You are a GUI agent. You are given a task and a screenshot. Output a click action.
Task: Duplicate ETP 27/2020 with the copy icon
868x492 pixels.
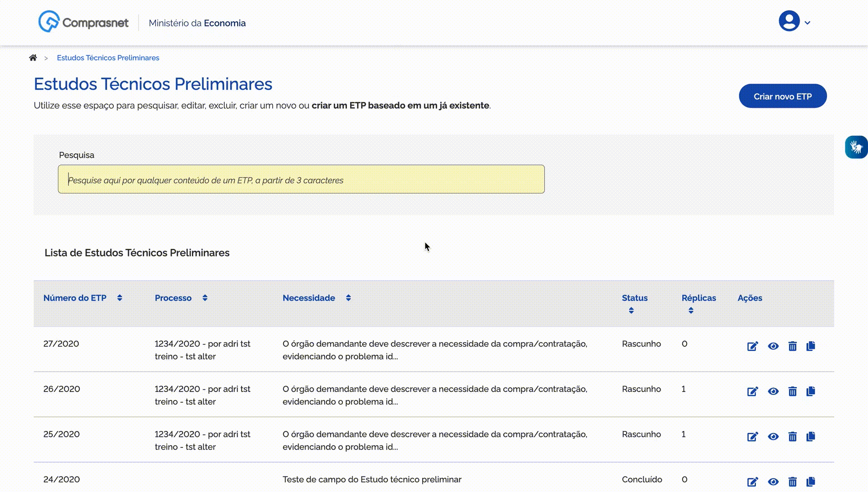tap(811, 346)
